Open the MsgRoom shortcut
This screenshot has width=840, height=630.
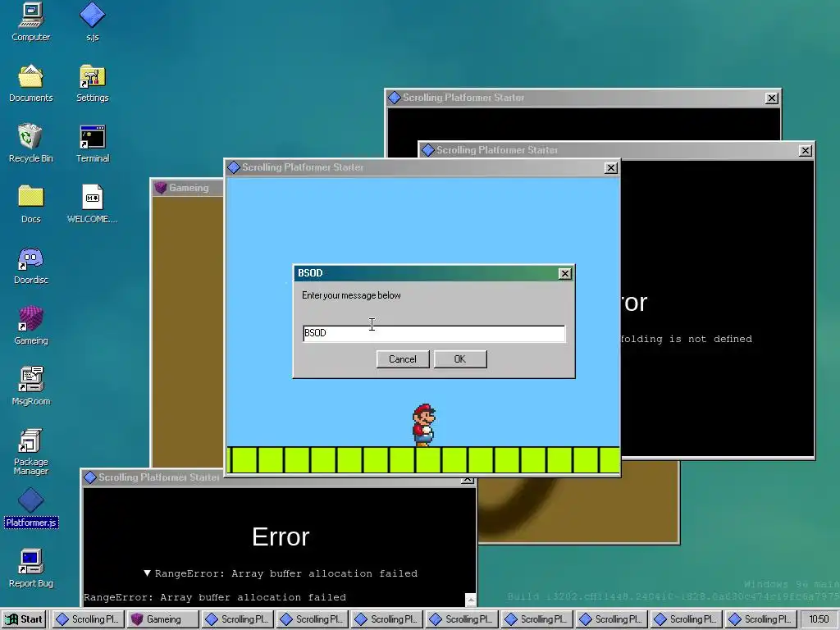coord(30,386)
